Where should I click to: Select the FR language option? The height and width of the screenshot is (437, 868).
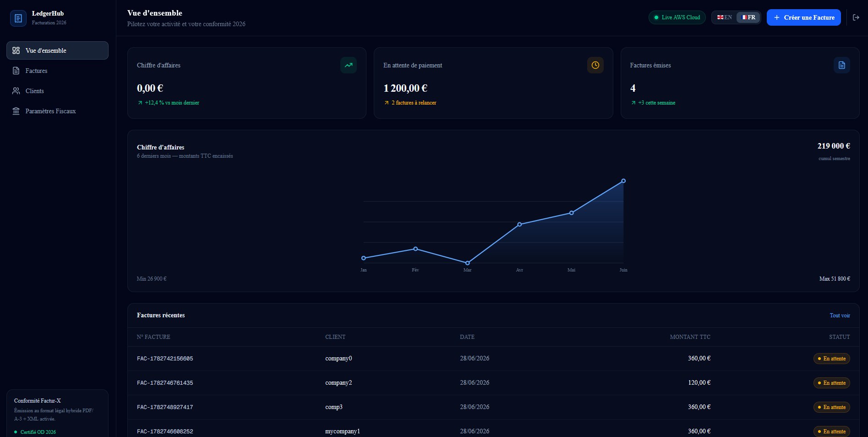[x=748, y=17]
